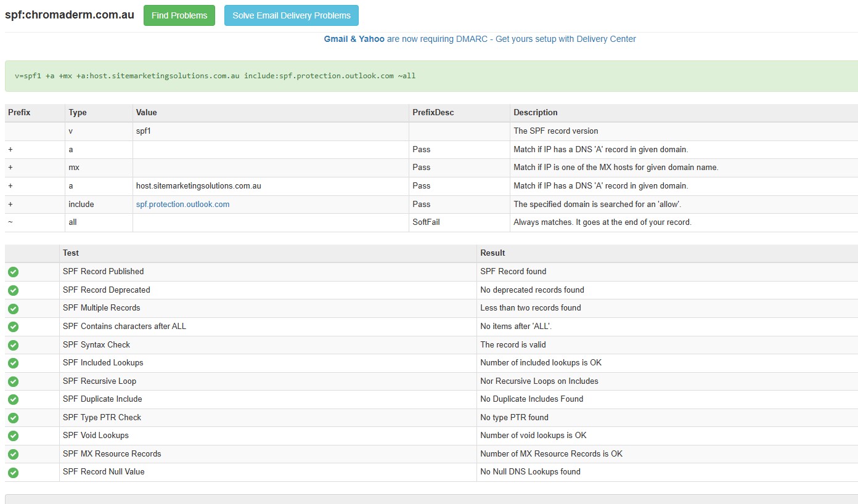The height and width of the screenshot is (504, 858).
Task: Click the 'SPF Record found' result
Action: [513, 272]
